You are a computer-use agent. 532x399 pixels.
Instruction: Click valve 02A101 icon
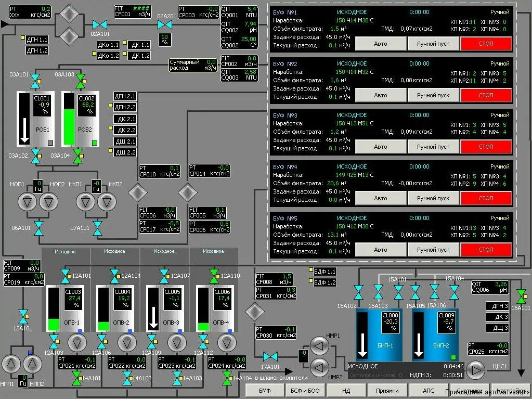pyautogui.click(x=100, y=25)
